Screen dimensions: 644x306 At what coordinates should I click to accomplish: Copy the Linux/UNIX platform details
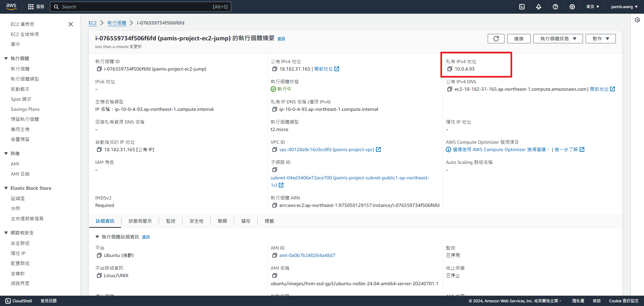point(99,275)
